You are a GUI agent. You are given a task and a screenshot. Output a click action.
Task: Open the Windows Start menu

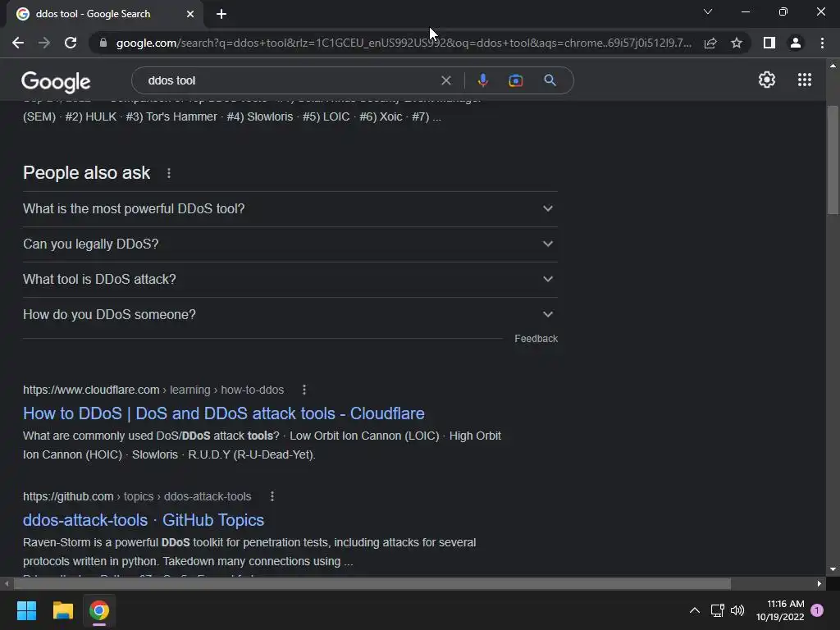click(26, 610)
